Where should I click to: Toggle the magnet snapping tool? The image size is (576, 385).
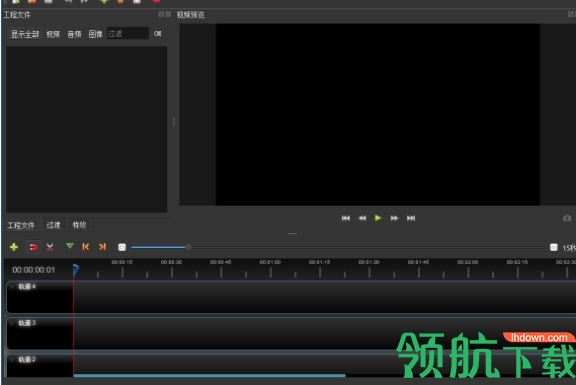point(33,247)
